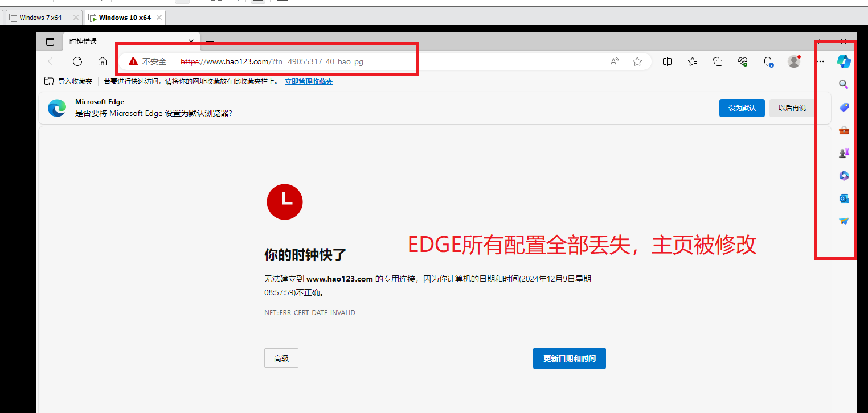Customize sidebar with plus icon

pos(844,246)
